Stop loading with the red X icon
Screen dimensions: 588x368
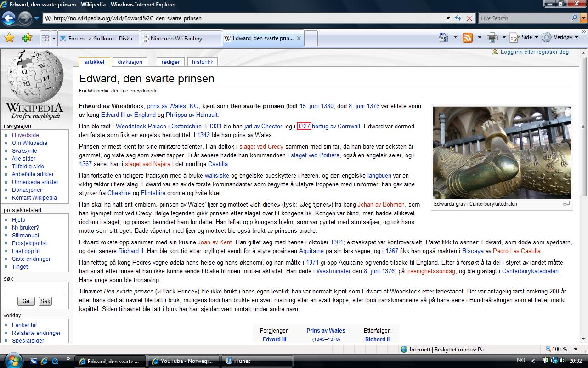[469, 18]
